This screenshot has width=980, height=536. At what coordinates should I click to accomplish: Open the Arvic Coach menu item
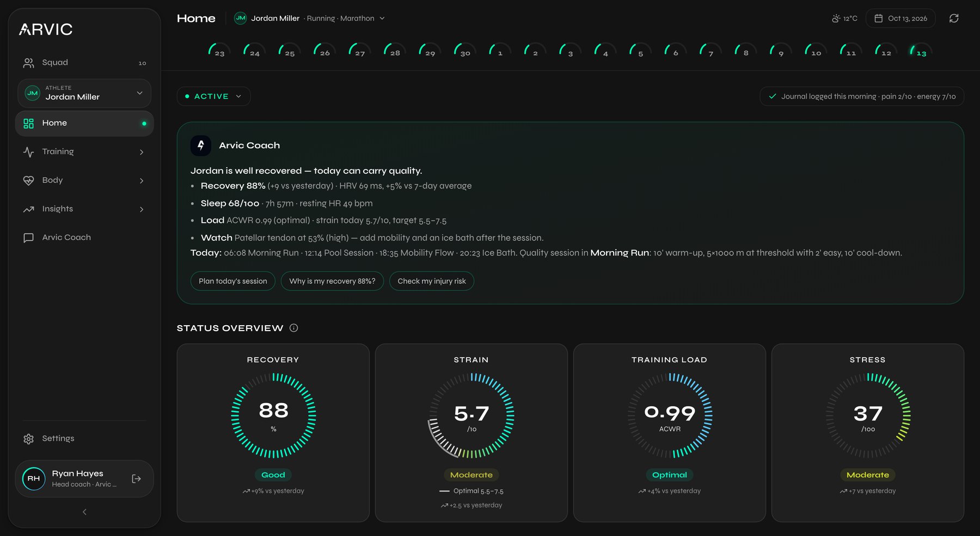tap(84, 238)
